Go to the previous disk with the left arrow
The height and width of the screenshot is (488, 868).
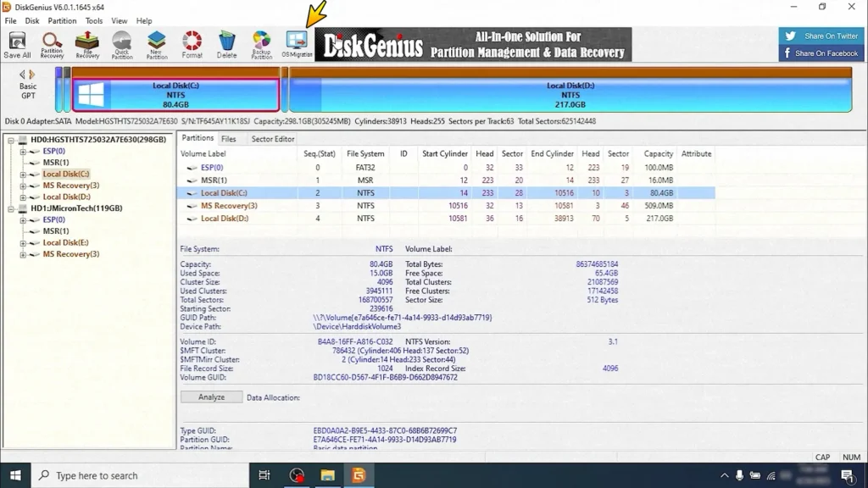tap(23, 75)
